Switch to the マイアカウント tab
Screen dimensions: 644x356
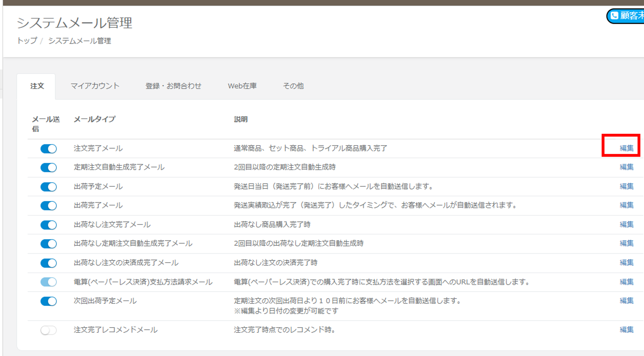[95, 86]
